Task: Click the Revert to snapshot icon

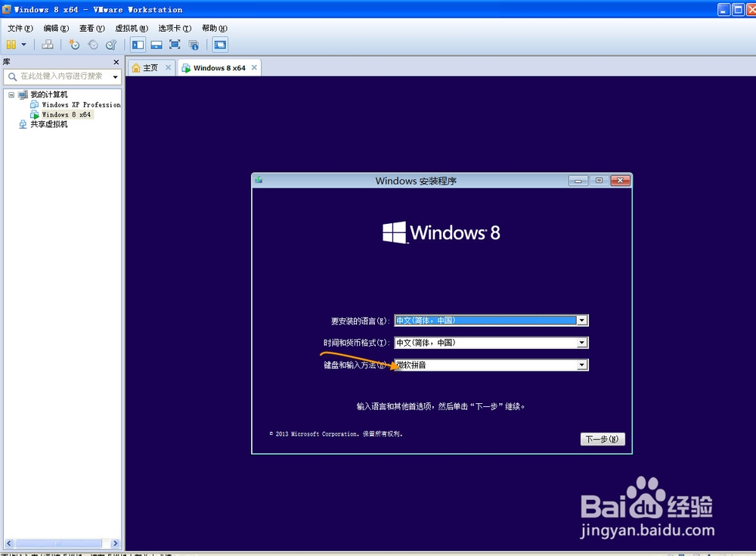Action: tap(92, 45)
